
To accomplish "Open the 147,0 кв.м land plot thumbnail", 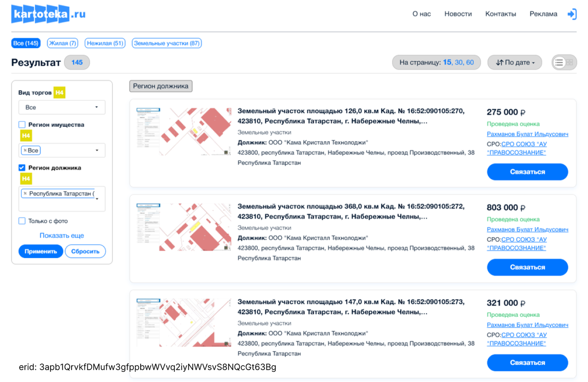I will coord(183,323).
